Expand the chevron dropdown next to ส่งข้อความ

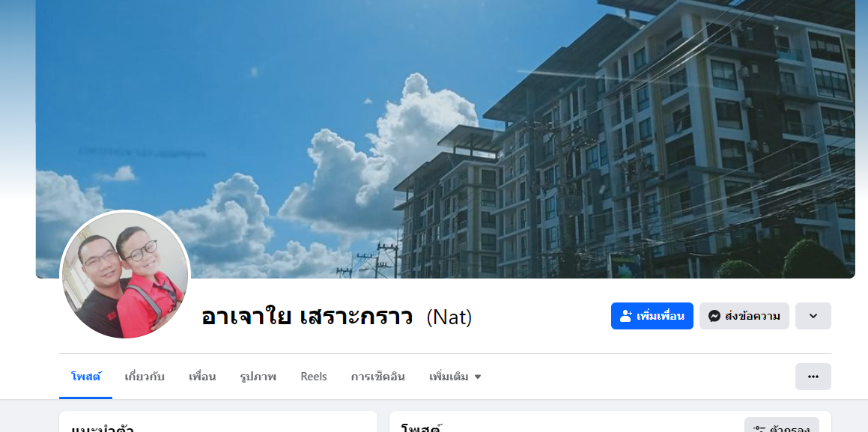click(813, 316)
